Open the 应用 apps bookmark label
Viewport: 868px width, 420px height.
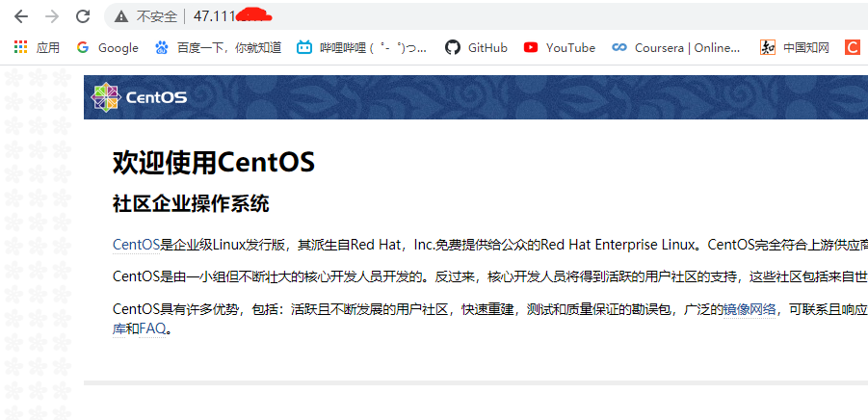[48, 48]
